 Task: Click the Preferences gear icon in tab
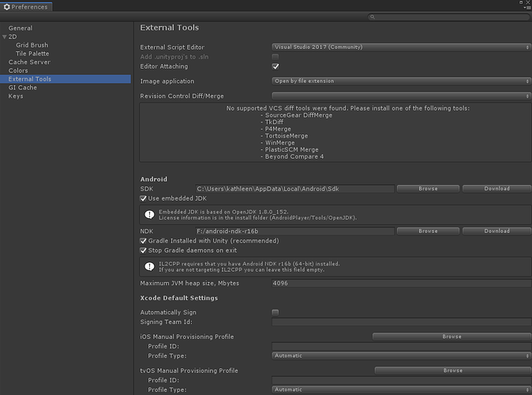coord(6,7)
